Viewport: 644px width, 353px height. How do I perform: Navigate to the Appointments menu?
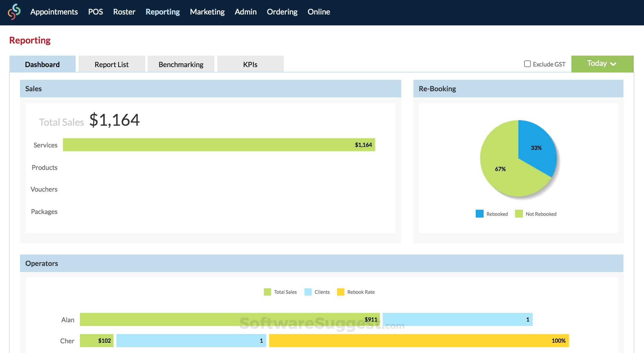(54, 12)
